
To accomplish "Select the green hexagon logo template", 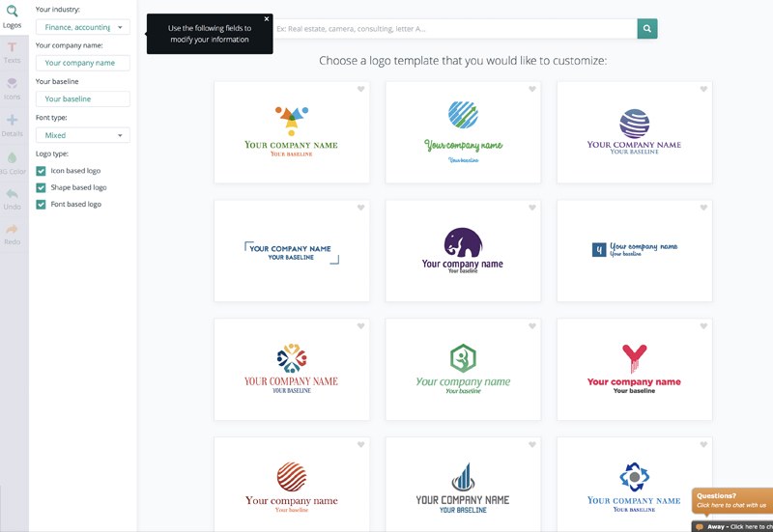I will pos(463,369).
